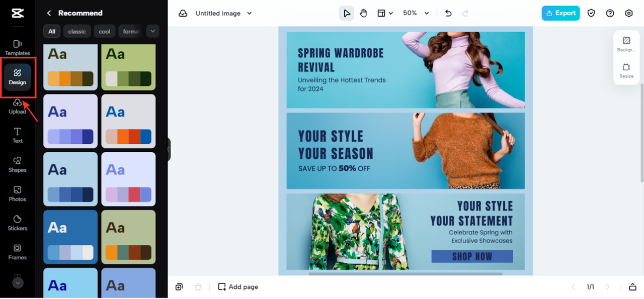
Task: Open the Stickers sidebar panel
Action: [x=18, y=223]
